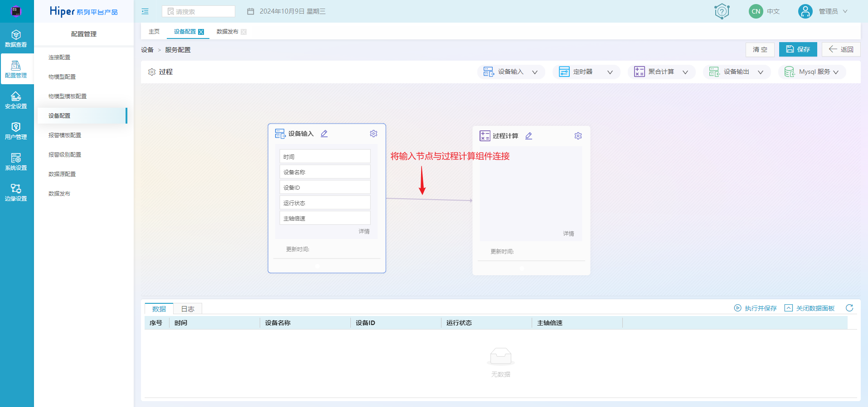868x407 pixels.
Task: Open 详情 in the 过程计算 node
Action: tap(568, 234)
